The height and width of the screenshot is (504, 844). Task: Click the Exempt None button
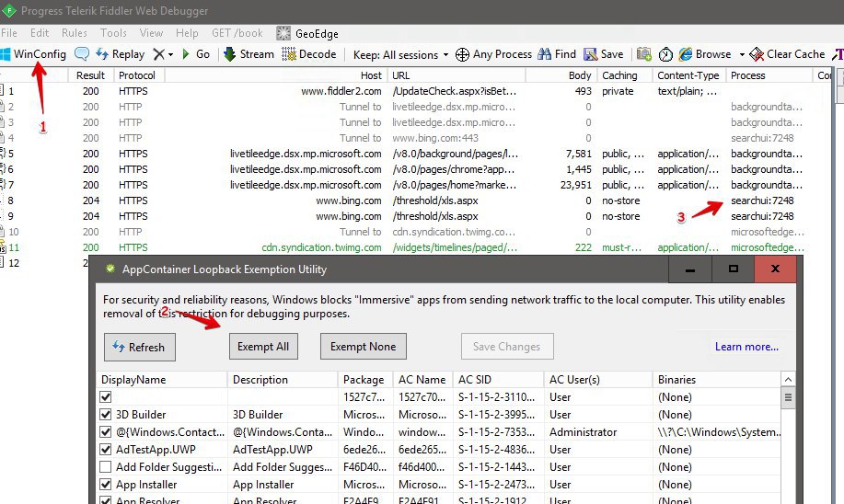point(364,347)
